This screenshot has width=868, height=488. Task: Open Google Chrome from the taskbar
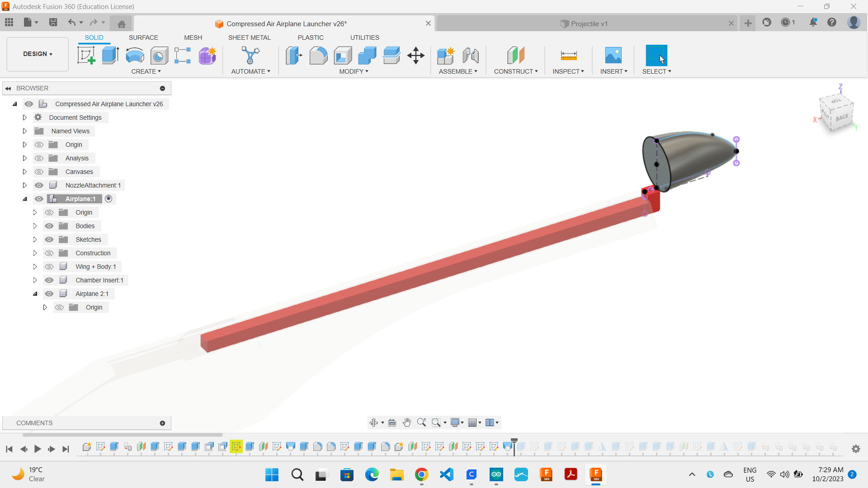(x=421, y=474)
